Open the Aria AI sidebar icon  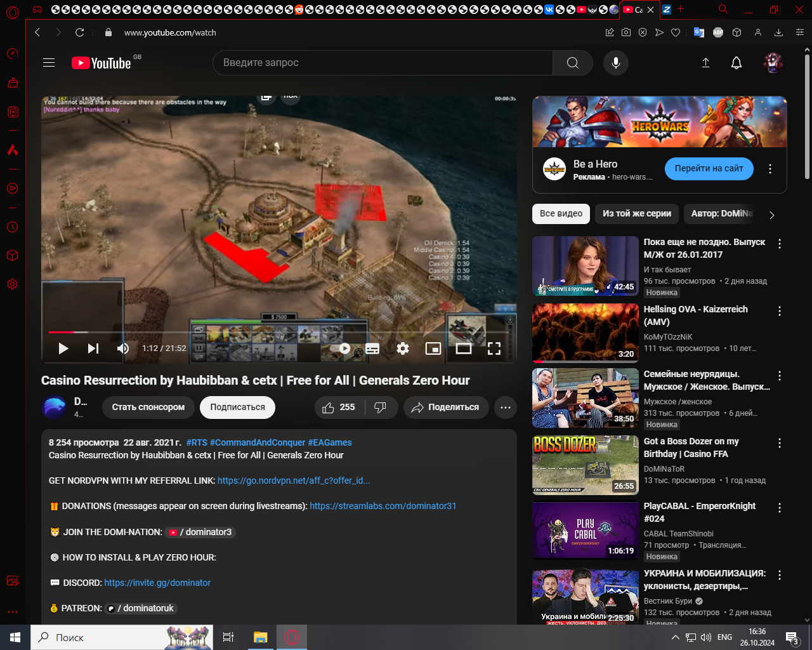(x=12, y=150)
